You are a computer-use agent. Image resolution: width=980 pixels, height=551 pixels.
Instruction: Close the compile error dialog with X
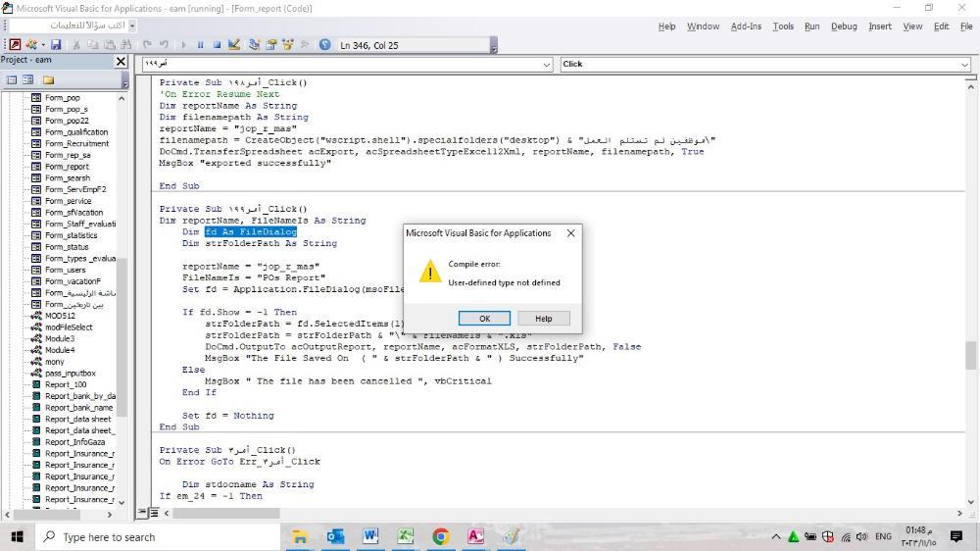pos(570,232)
